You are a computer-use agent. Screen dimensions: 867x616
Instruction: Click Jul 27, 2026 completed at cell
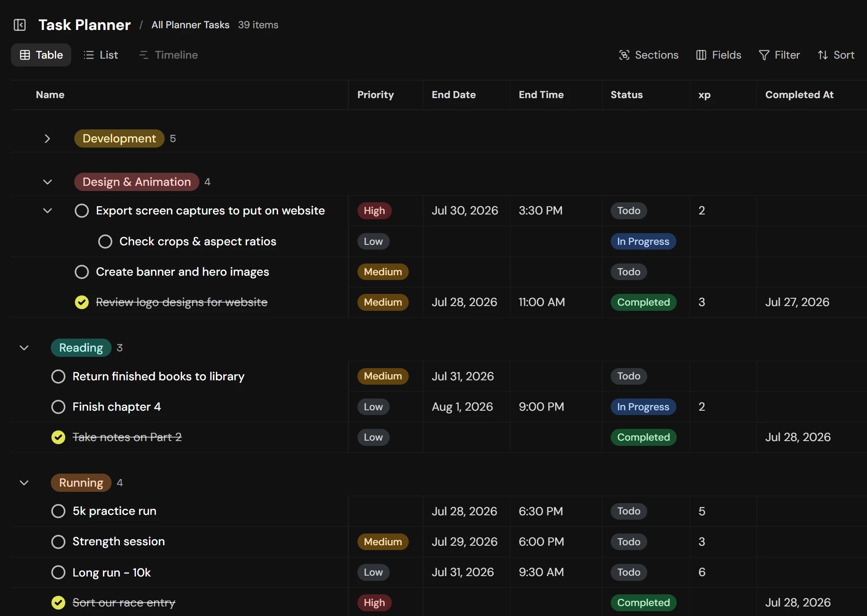[811, 302]
